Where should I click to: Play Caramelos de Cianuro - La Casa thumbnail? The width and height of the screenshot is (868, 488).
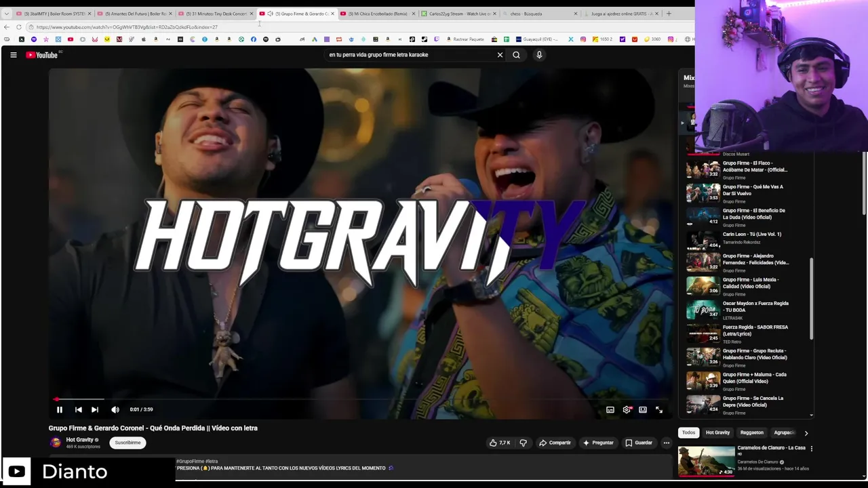(707, 461)
